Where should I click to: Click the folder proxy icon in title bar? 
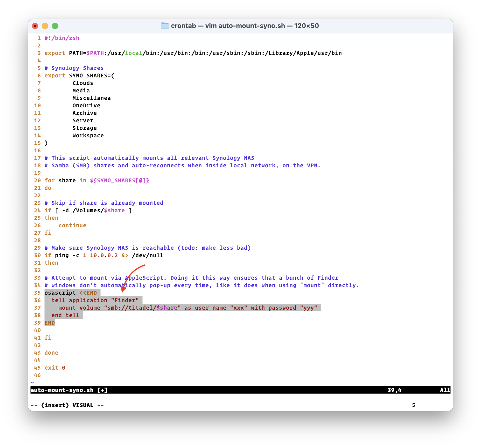(x=165, y=26)
